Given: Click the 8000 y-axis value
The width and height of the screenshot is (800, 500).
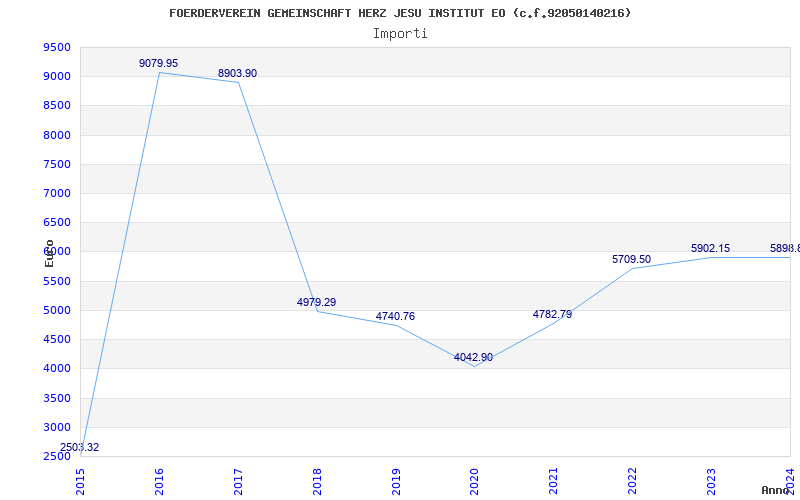Looking at the screenshot, I should coord(57,135).
